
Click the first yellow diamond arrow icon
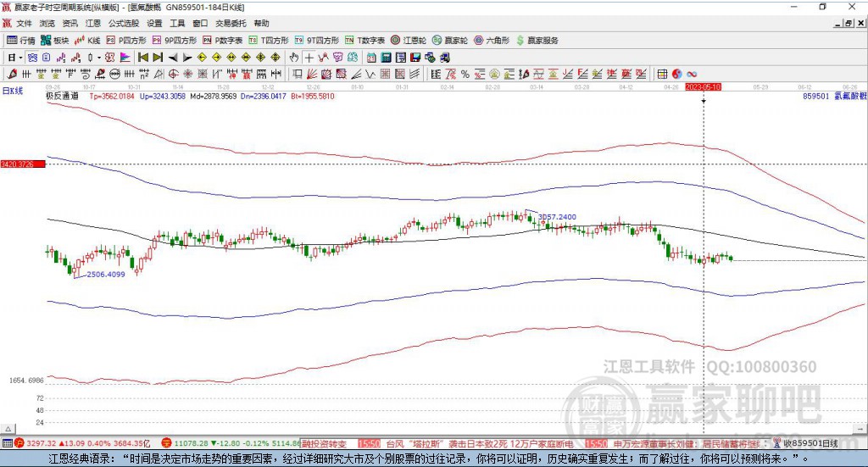202,58
